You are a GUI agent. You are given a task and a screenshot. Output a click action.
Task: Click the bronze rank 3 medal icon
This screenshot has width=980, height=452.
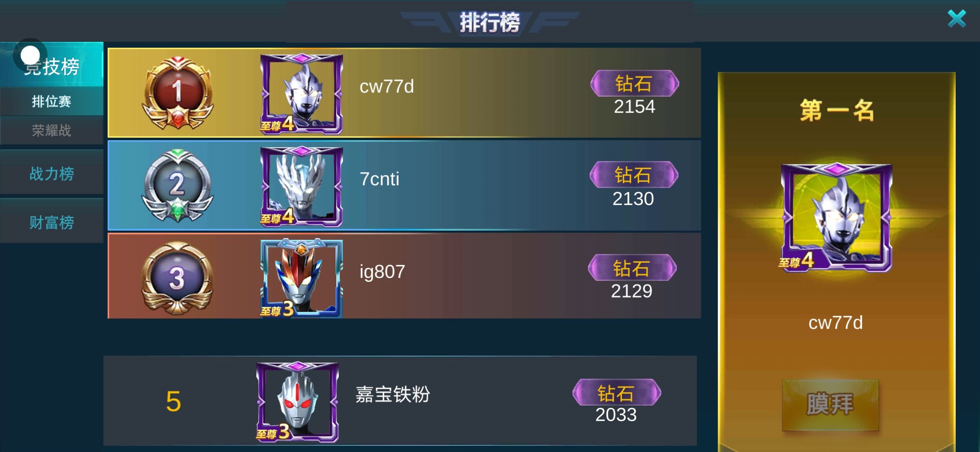point(177,278)
